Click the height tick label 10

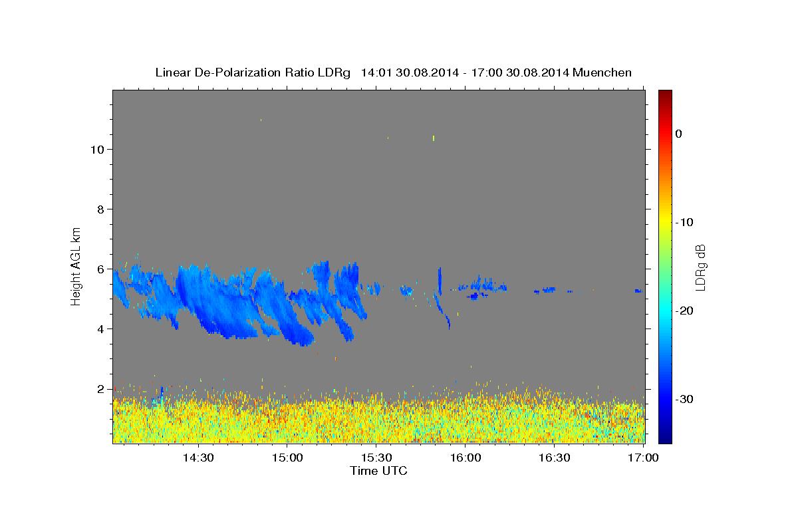click(x=96, y=149)
